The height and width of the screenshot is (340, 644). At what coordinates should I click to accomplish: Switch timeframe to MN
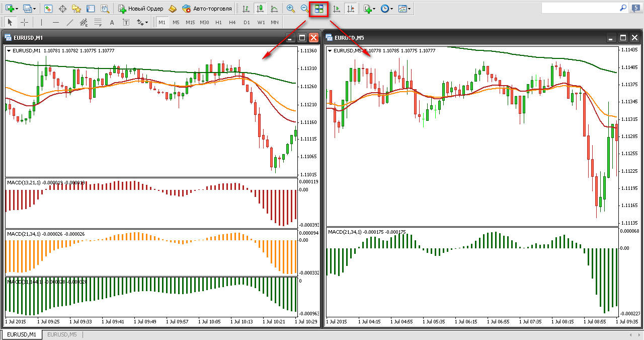(x=275, y=22)
